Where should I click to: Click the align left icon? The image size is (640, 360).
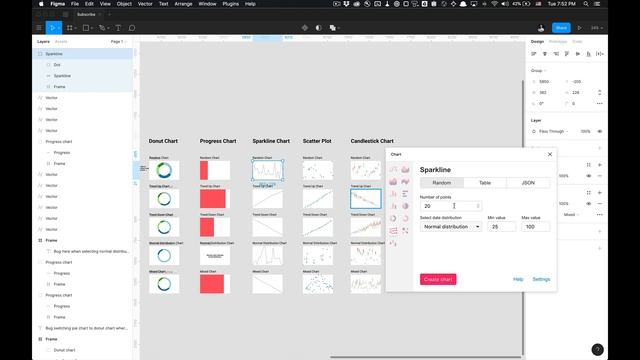(x=533, y=54)
